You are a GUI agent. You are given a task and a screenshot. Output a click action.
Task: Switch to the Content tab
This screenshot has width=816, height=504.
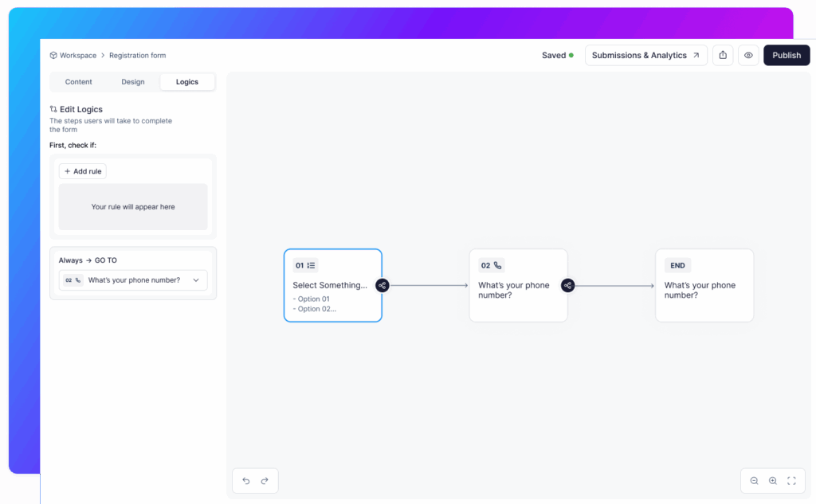pyautogui.click(x=78, y=81)
